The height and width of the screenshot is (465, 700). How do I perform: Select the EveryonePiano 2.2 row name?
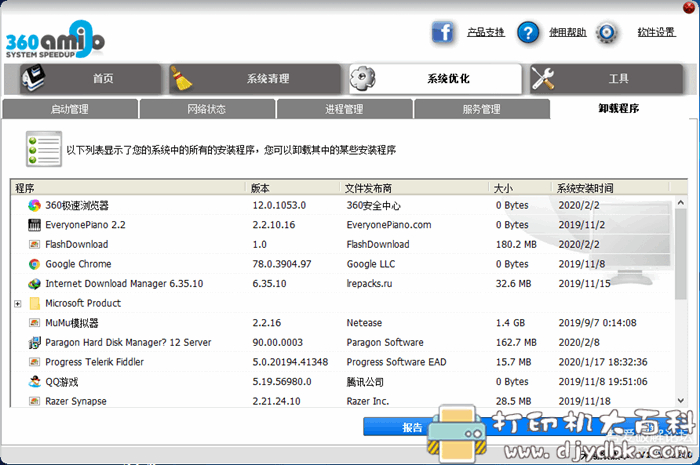[x=85, y=225]
